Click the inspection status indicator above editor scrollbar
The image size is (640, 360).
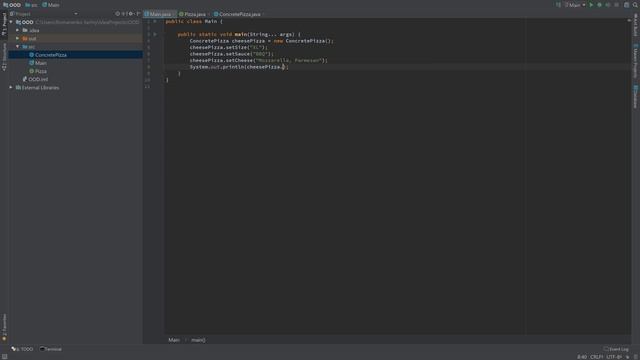[629, 20]
